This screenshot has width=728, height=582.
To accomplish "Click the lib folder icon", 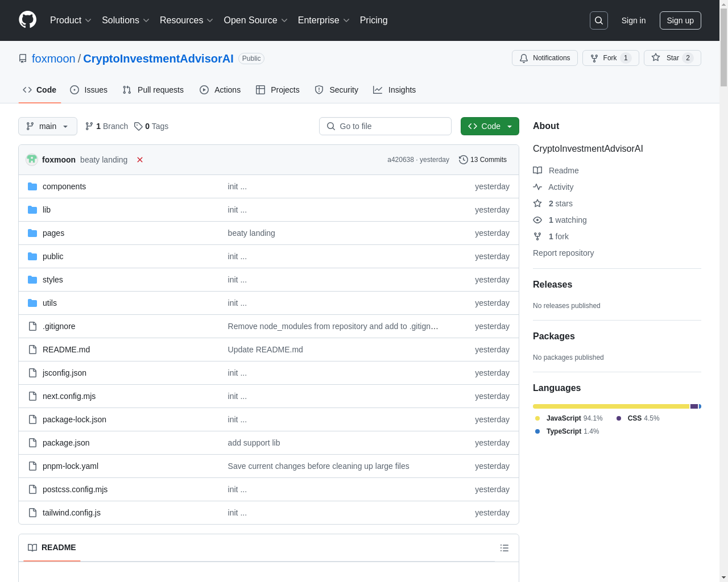I will [32, 210].
